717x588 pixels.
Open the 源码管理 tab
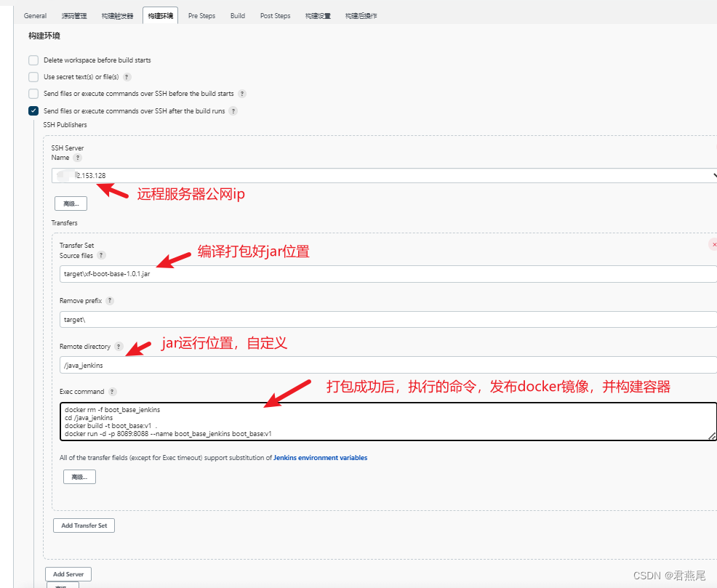(74, 15)
